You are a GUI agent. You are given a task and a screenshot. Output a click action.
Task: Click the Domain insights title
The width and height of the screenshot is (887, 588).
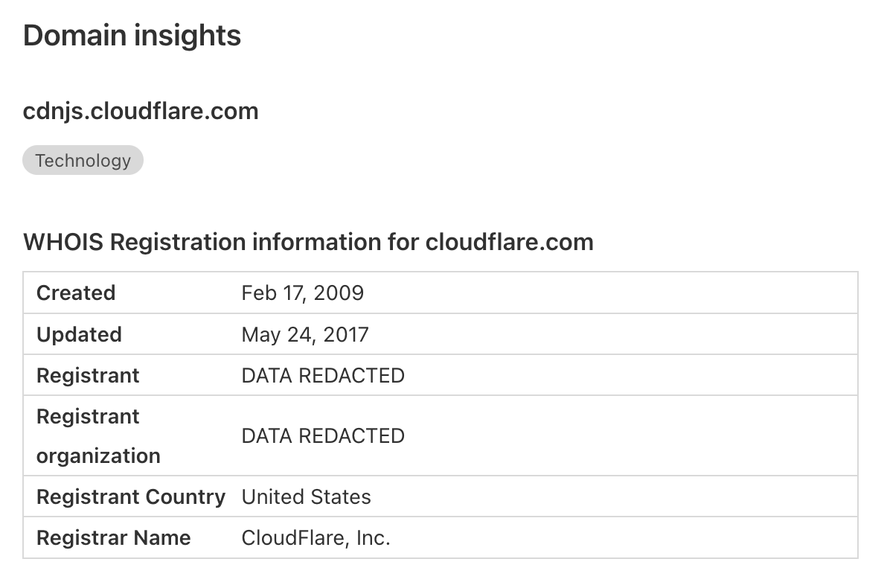(132, 35)
